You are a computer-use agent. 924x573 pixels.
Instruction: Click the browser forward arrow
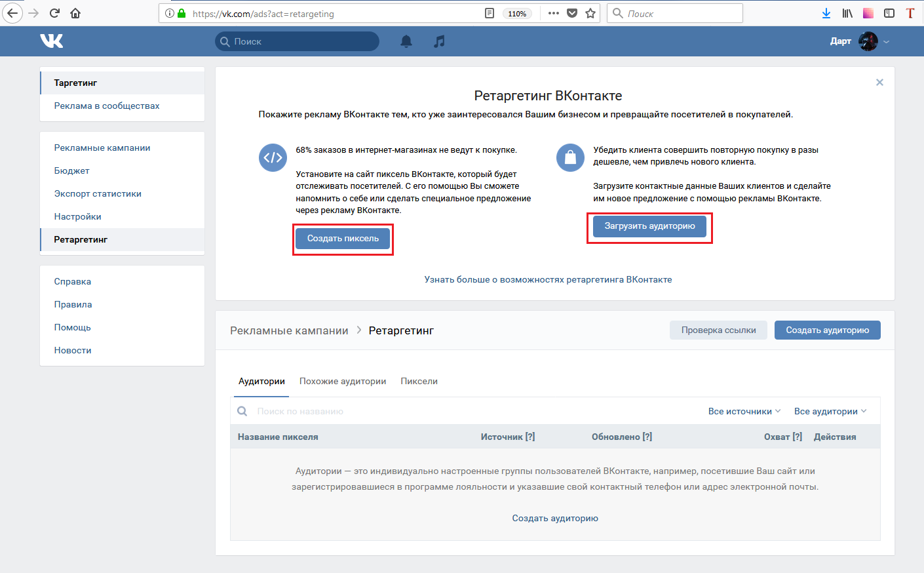tap(33, 13)
